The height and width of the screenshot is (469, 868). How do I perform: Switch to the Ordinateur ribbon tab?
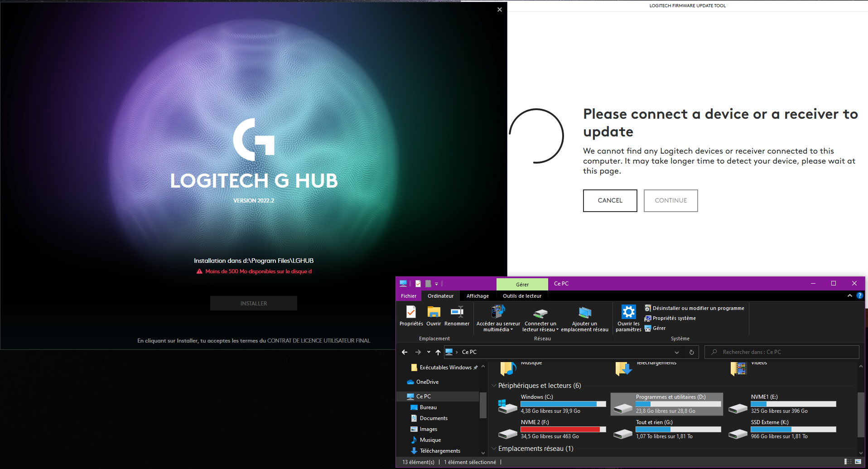point(440,296)
